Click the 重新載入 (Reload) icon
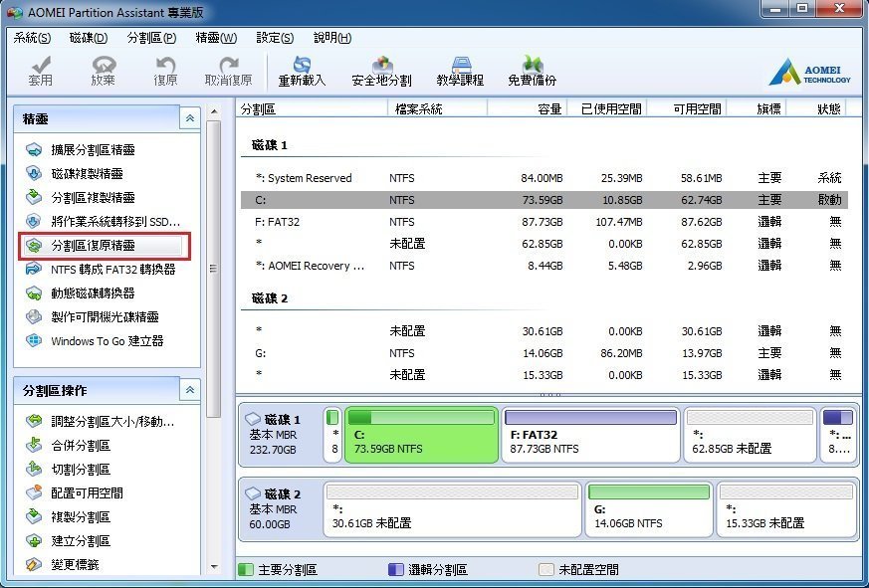 coord(302,64)
